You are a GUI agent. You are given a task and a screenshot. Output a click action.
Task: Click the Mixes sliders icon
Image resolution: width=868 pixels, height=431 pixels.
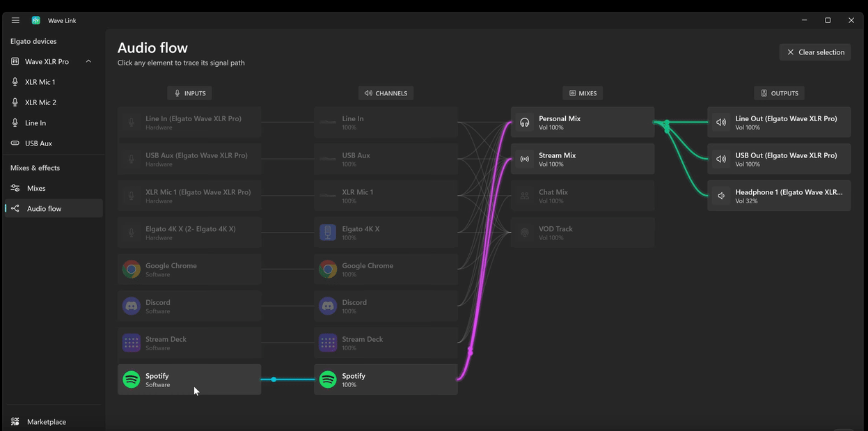click(x=15, y=188)
